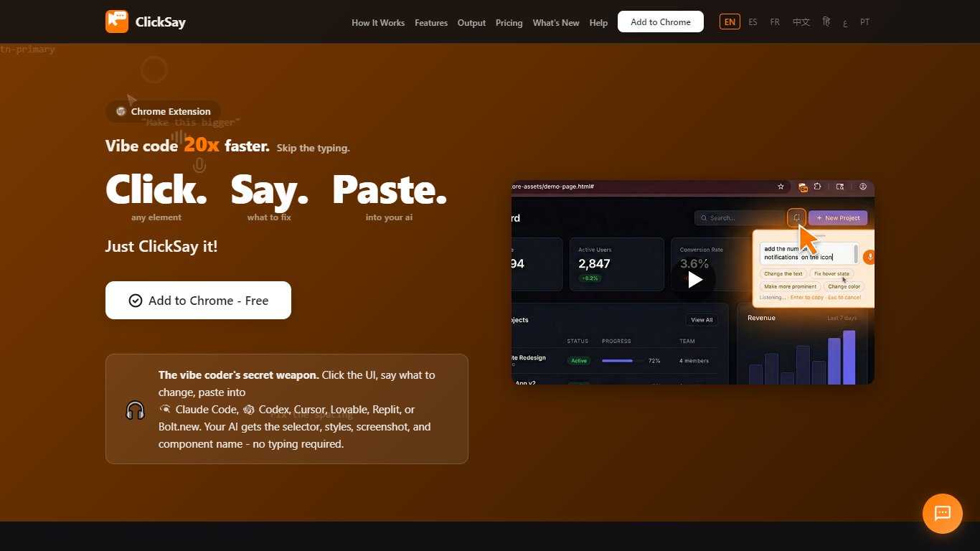Image resolution: width=980 pixels, height=551 pixels.
Task: Click the Add to Chrome header button
Action: coord(661,22)
